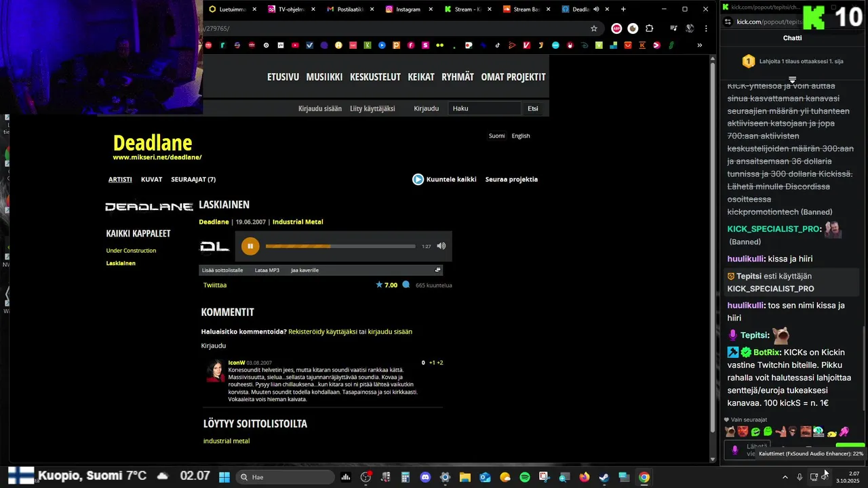The height and width of the screenshot is (488, 868).
Task: Pause the Laskiainen track playback
Action: click(250, 246)
